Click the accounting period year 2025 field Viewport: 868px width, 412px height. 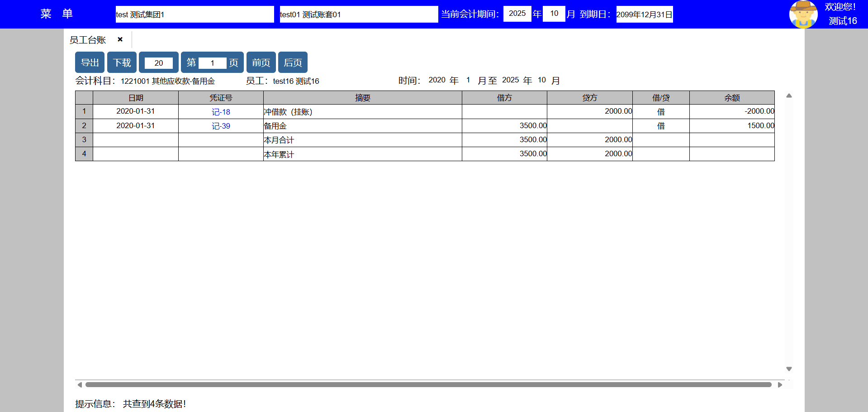point(517,14)
